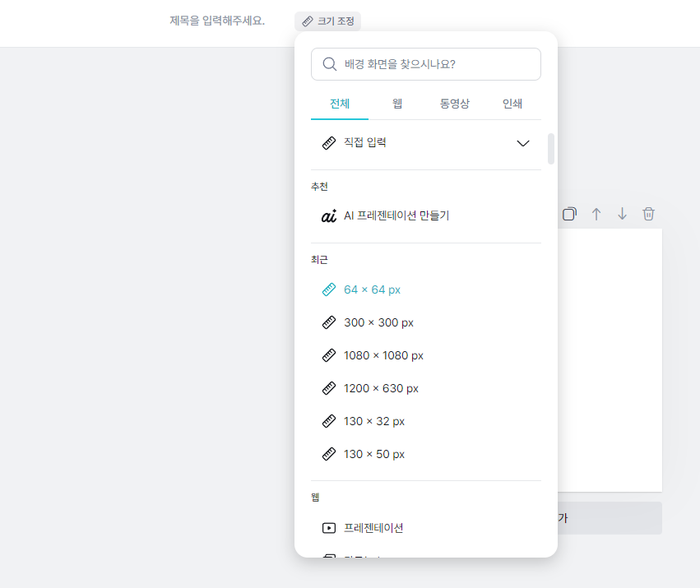Expand the 직접 입력 section via its chevron
700x588 pixels.
523,142
